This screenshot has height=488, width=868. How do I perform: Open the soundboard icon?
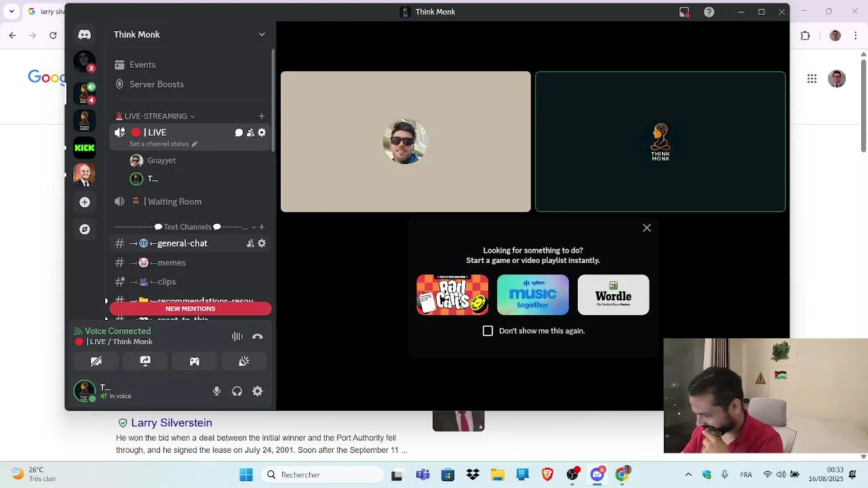pyautogui.click(x=244, y=361)
